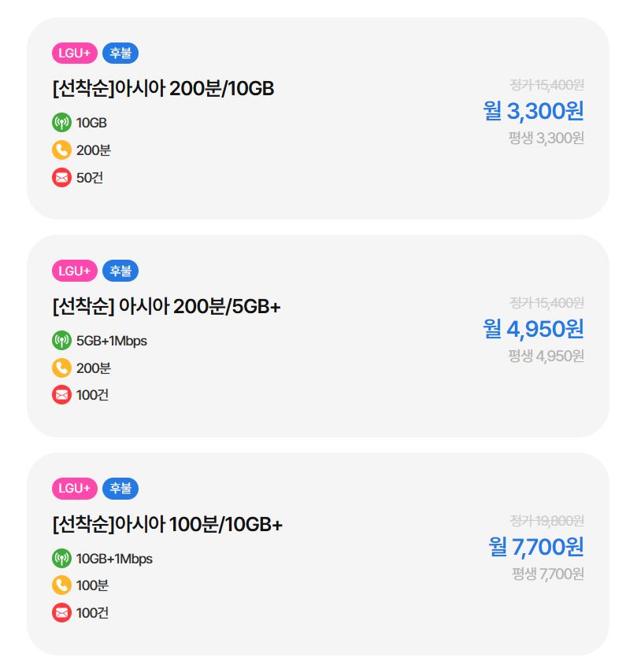The height and width of the screenshot is (672, 626).
Task: Click the 월 3,300원 monthly price
Action: tap(534, 111)
